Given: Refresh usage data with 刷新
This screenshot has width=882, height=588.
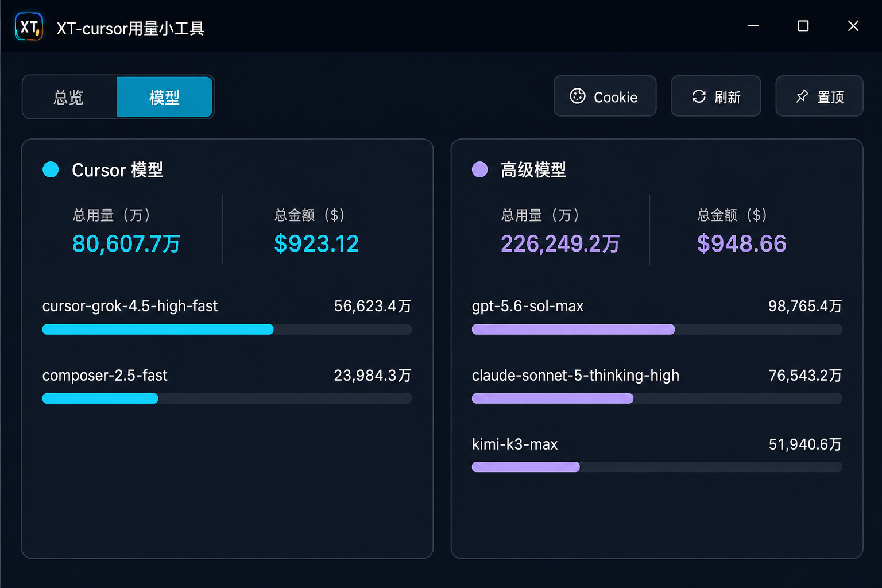Looking at the screenshot, I should pyautogui.click(x=716, y=96).
